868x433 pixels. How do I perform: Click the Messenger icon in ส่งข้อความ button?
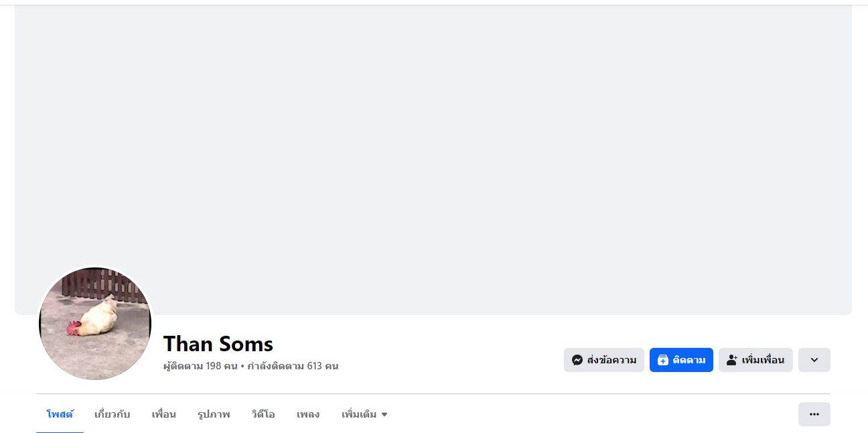[577, 360]
